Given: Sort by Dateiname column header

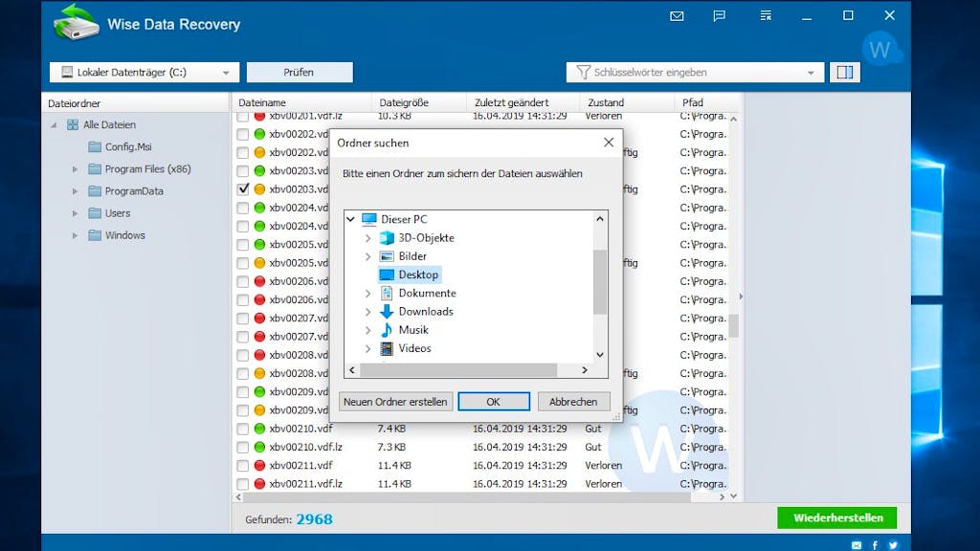Looking at the screenshot, I should 301,102.
